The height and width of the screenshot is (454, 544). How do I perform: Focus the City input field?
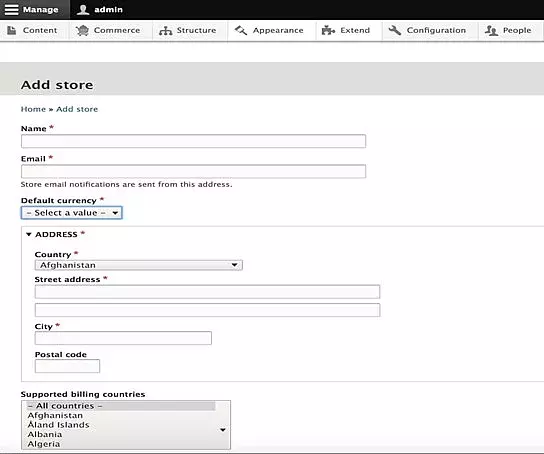[x=123, y=338]
